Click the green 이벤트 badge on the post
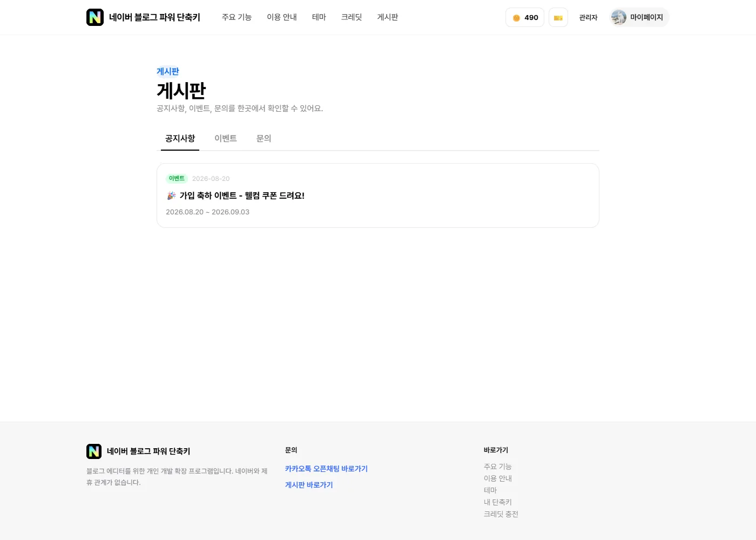The image size is (756, 540). (x=177, y=179)
